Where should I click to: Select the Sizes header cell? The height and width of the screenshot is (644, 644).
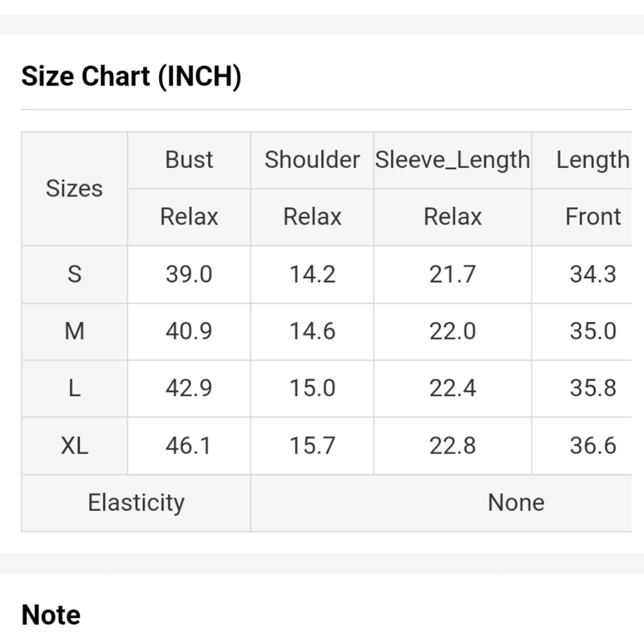coord(74,189)
